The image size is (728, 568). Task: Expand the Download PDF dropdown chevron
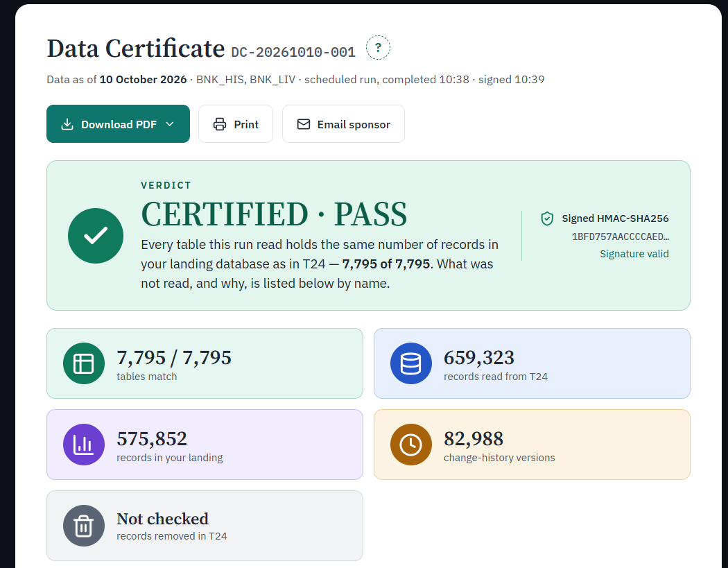coord(170,124)
